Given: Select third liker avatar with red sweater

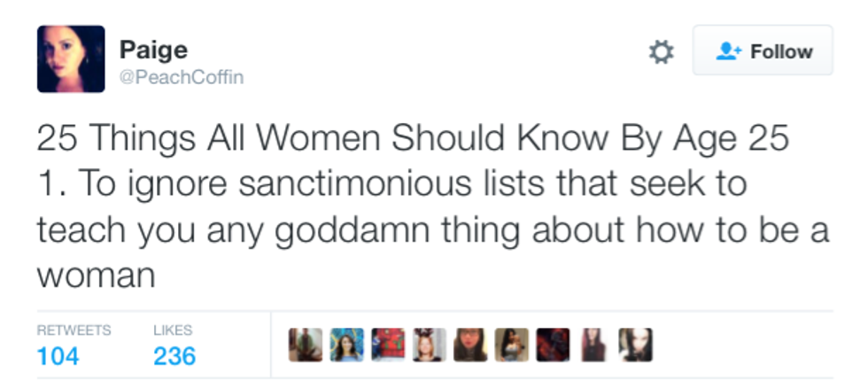Looking at the screenshot, I should 387,345.
